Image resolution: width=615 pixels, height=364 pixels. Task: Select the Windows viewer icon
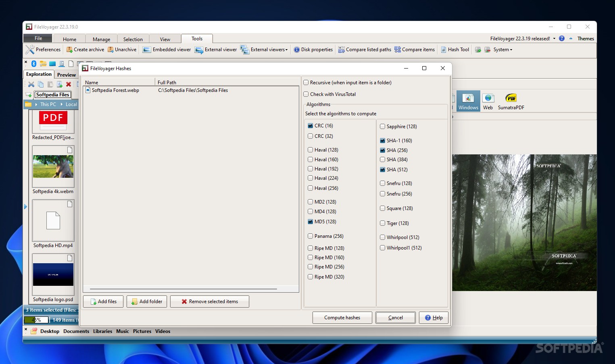[x=468, y=101]
